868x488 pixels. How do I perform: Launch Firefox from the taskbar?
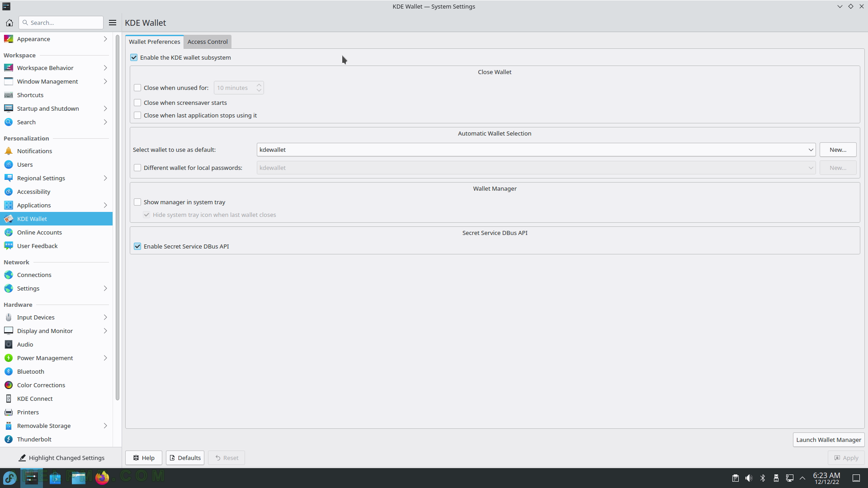[102, 478]
